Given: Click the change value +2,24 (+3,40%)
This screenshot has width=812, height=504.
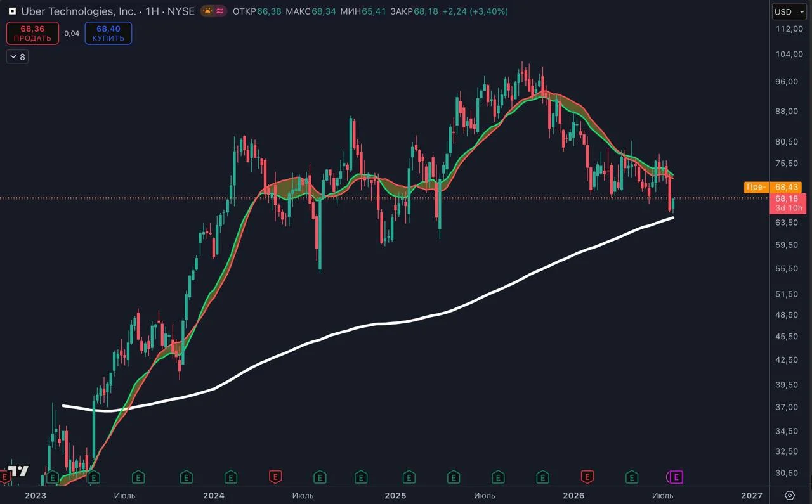Looking at the screenshot, I should 476,11.
